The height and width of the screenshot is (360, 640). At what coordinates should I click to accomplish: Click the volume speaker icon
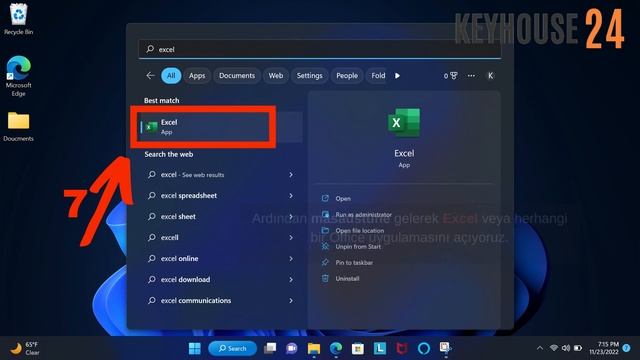tap(566, 348)
